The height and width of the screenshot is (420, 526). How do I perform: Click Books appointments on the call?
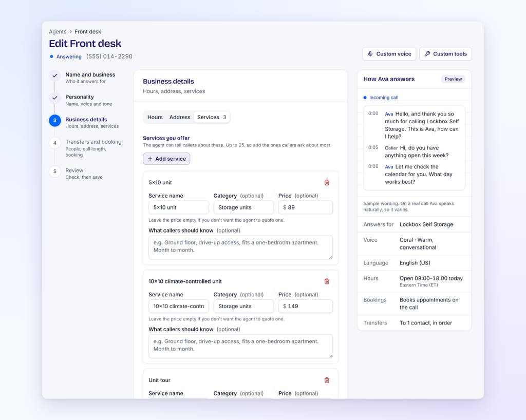point(429,303)
